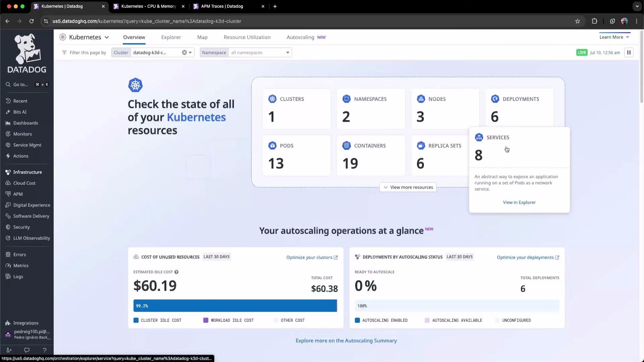
Task: Click the Workload Idle Cost legend swatch
Action: coord(206,320)
